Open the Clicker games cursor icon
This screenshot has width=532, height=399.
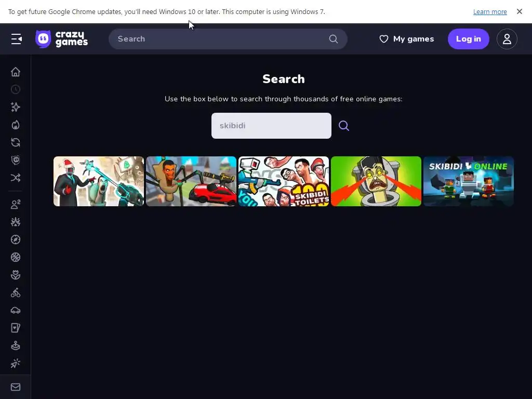tap(16, 363)
